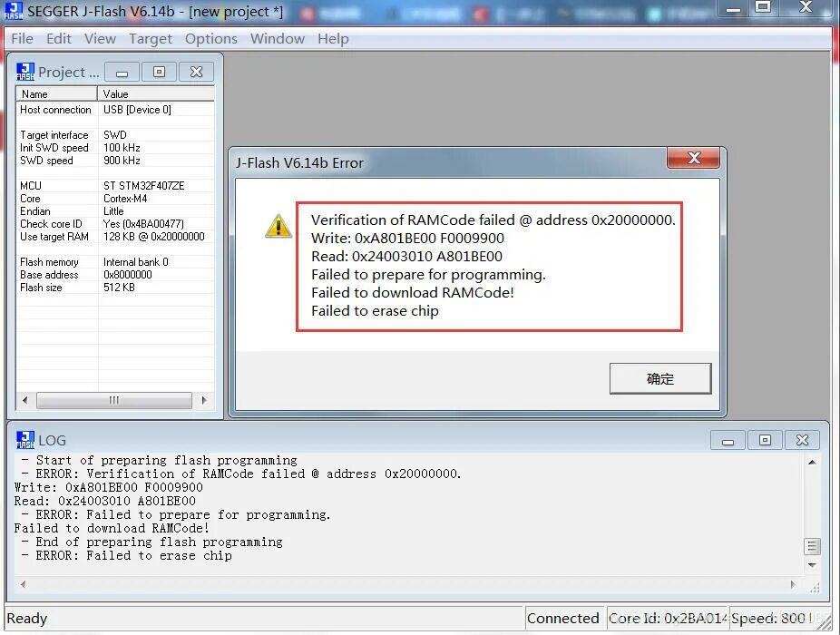Select the Use target RAM row
This screenshot has height=635, width=840.
click(115, 237)
